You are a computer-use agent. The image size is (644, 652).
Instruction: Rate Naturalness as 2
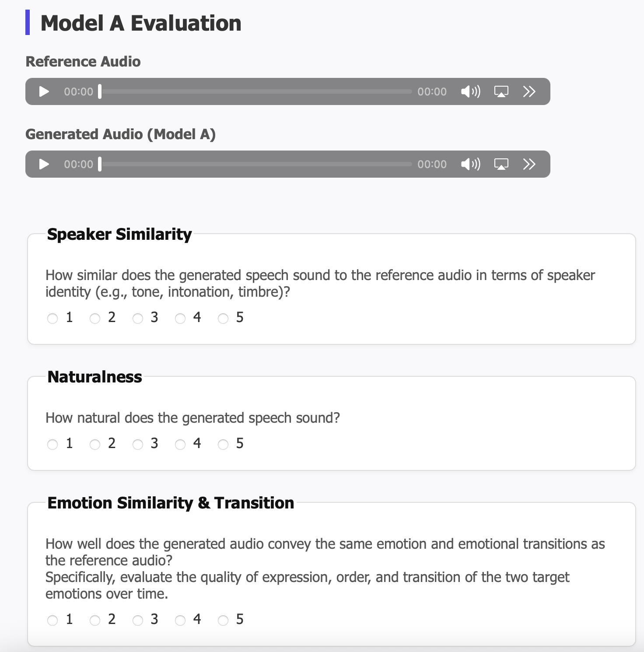coord(95,445)
